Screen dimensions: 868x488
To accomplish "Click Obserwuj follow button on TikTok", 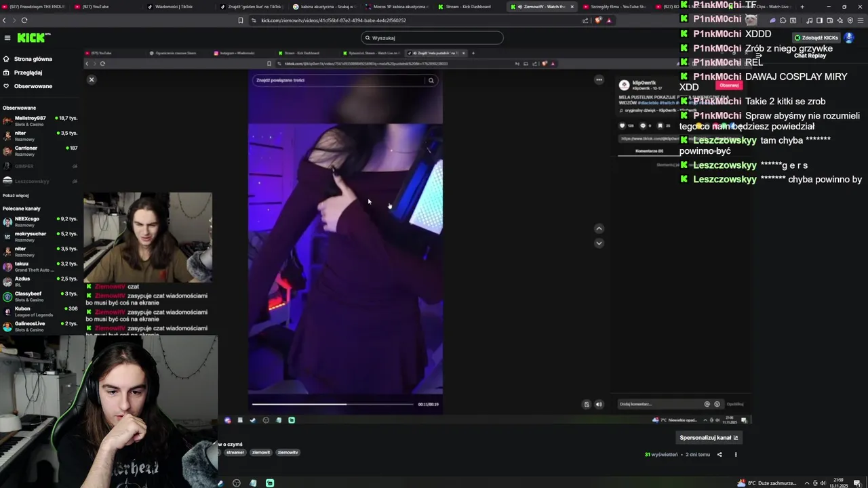I will click(x=729, y=85).
